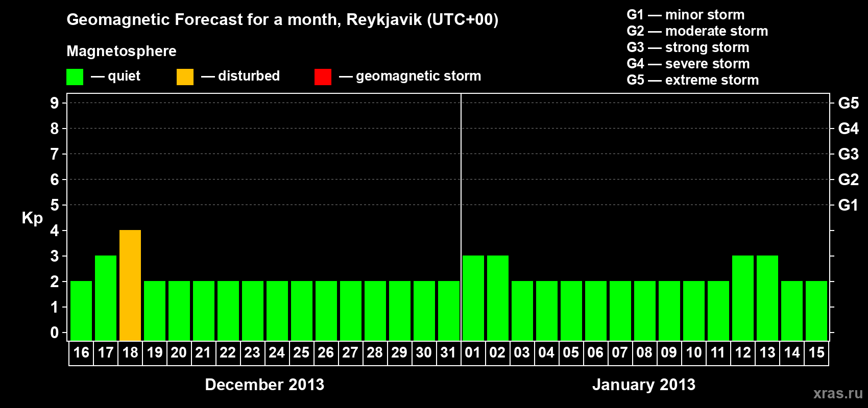Click date label '18' on the axis
The width and height of the screenshot is (868, 408).
tap(130, 352)
